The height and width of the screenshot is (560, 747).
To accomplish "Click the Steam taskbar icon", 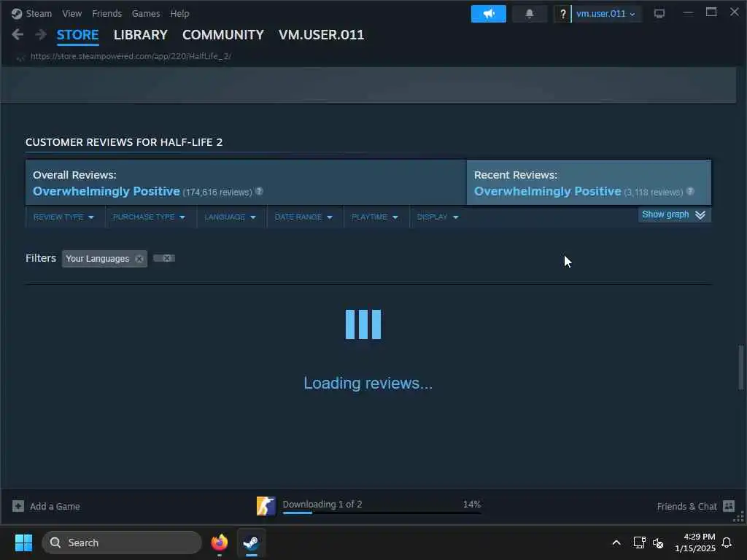I will click(x=251, y=542).
